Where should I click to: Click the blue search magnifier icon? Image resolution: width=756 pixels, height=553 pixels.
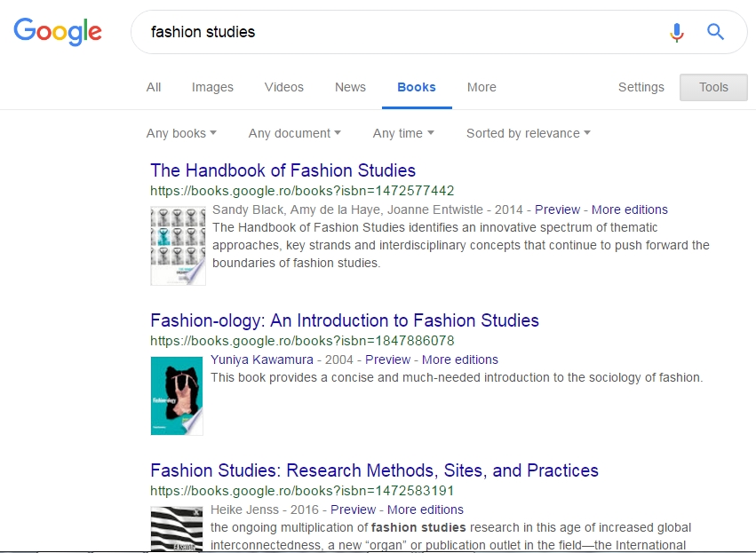[x=715, y=33]
